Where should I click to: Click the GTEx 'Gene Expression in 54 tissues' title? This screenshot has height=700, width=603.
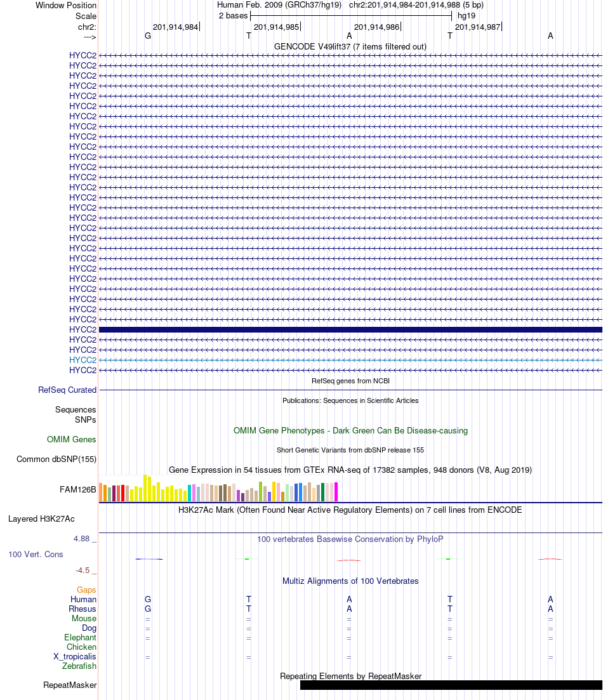coord(350,470)
